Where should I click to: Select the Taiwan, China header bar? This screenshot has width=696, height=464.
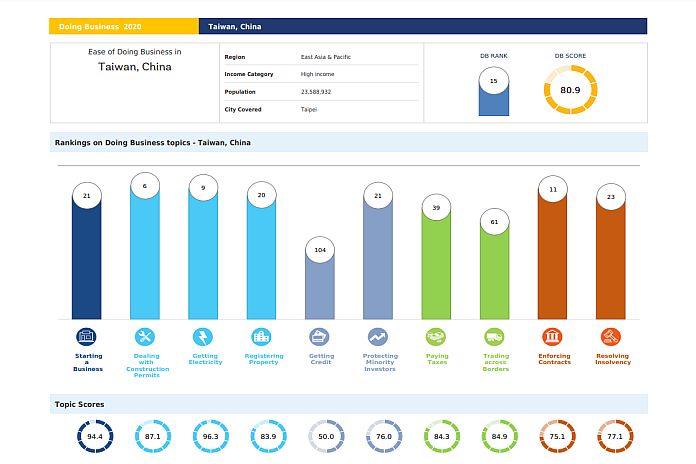(422, 26)
